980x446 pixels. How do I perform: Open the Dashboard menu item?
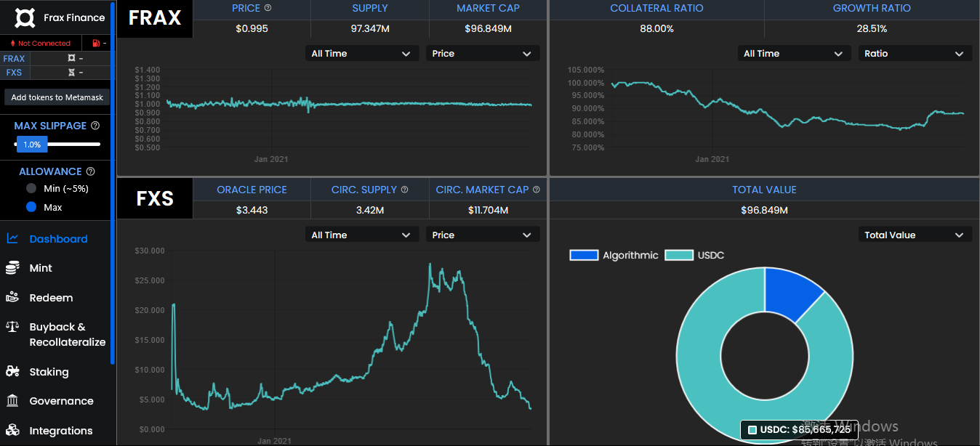(58, 239)
